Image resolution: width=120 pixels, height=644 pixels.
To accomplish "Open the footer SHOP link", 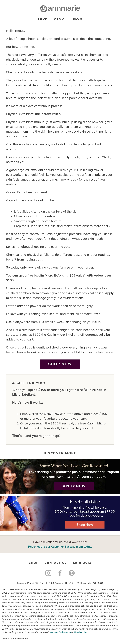I will tap(33, 563).
